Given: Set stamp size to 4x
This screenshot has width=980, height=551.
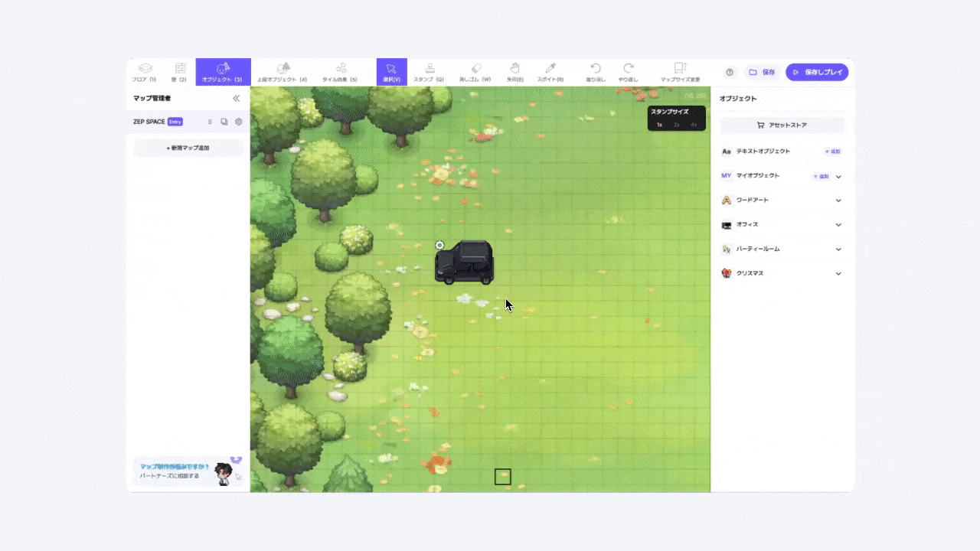Looking at the screenshot, I should [694, 125].
